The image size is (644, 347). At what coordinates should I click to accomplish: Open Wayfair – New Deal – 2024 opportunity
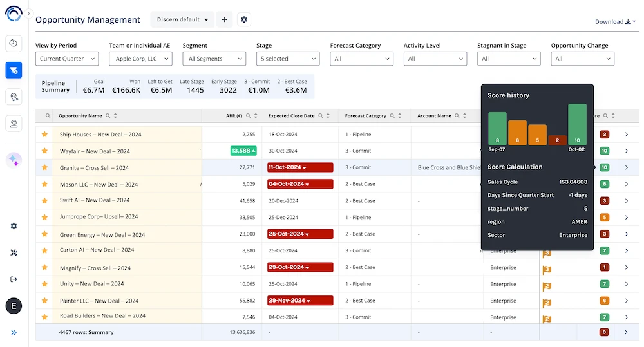click(x=95, y=151)
